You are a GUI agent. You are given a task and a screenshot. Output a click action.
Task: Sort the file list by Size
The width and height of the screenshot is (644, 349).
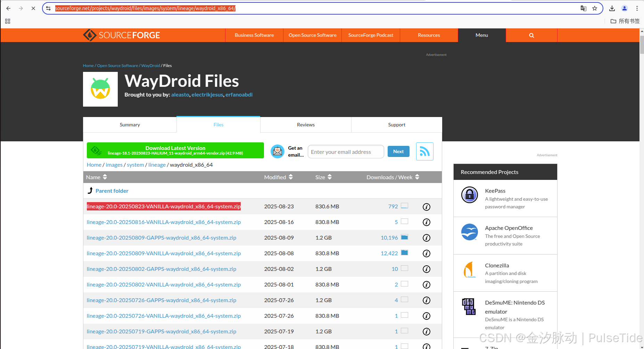[323, 177]
